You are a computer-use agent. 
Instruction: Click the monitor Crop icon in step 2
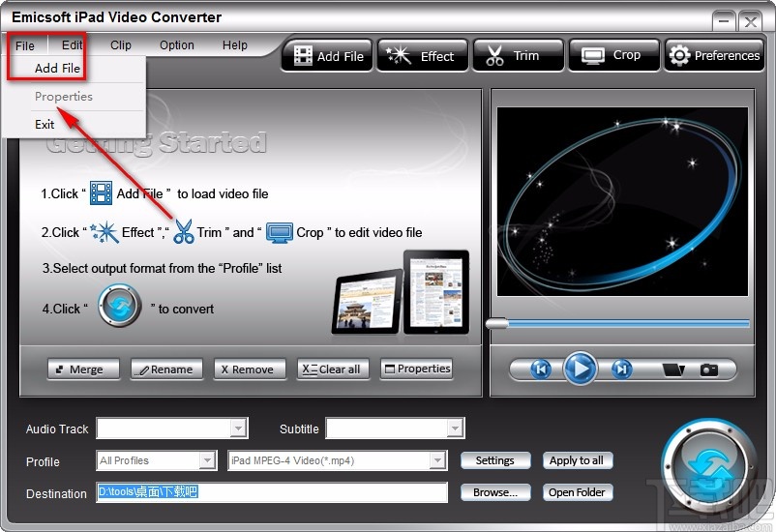pyautogui.click(x=280, y=232)
